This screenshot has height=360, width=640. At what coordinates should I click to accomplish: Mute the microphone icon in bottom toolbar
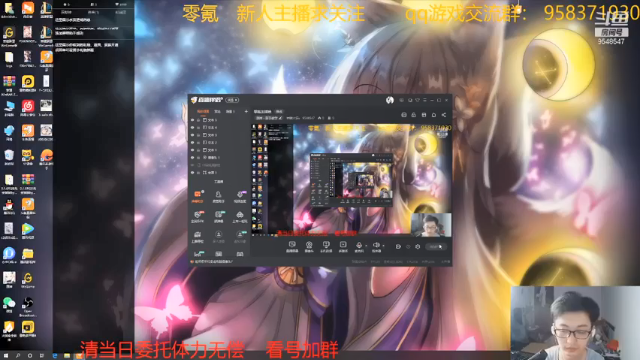(x=359, y=246)
